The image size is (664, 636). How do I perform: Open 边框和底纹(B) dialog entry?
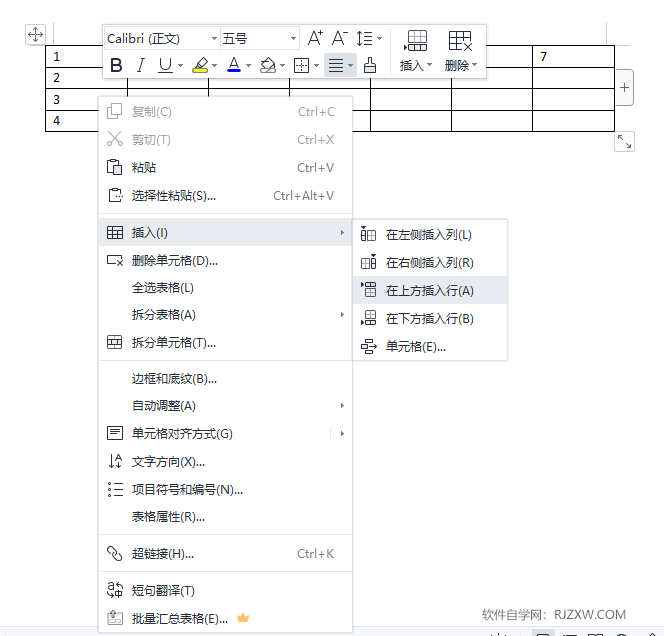click(x=225, y=379)
